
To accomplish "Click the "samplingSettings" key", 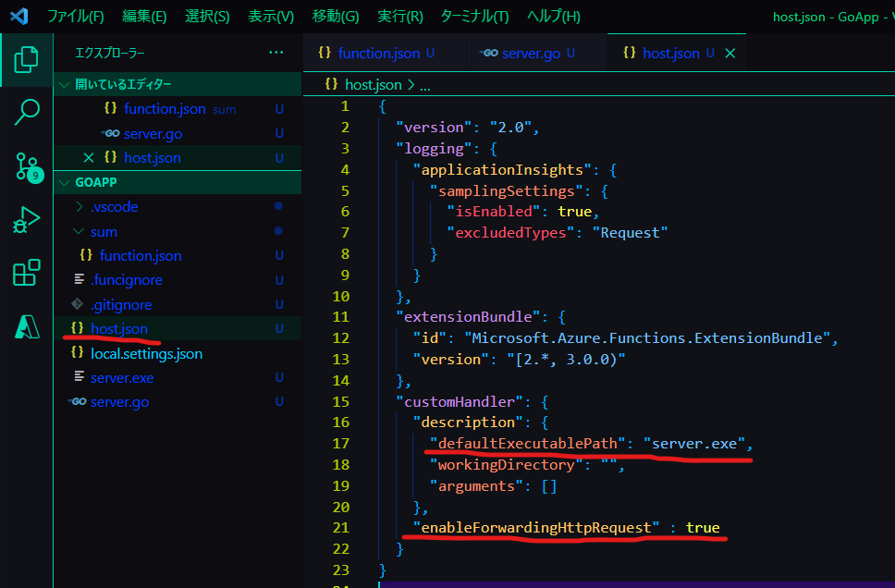I will click(x=507, y=190).
